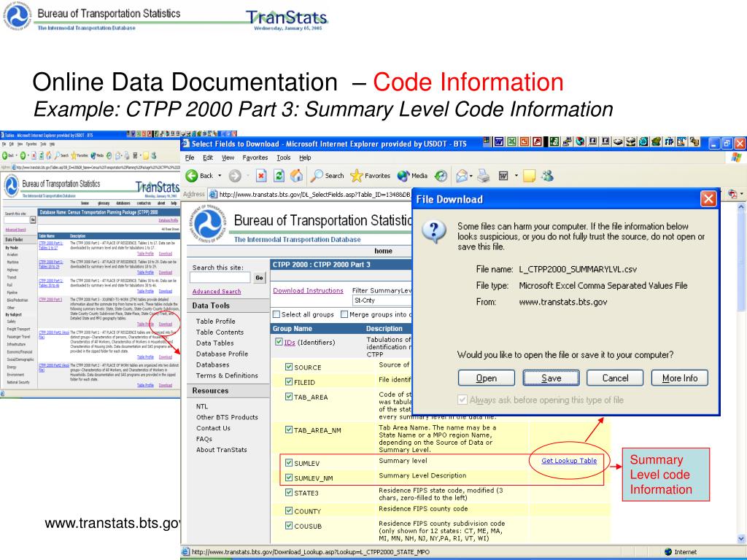
Task: Open the Help menu in Select Fields window
Action: pos(305,157)
